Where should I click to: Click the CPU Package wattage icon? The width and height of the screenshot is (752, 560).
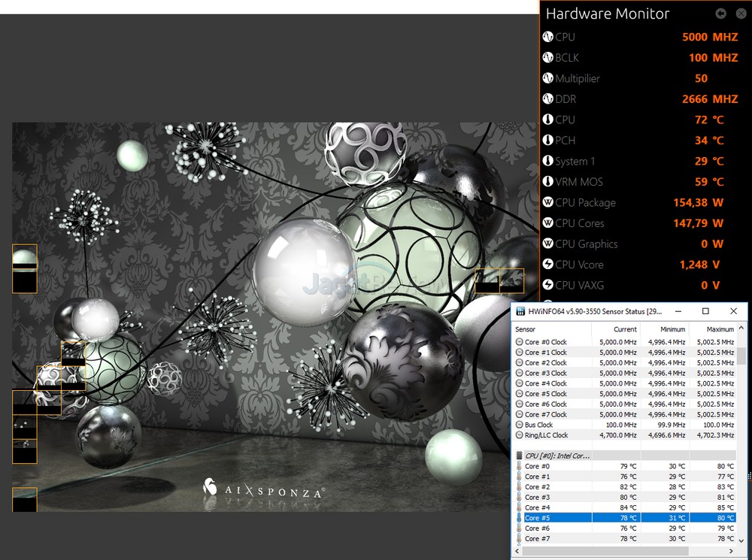pyautogui.click(x=547, y=202)
